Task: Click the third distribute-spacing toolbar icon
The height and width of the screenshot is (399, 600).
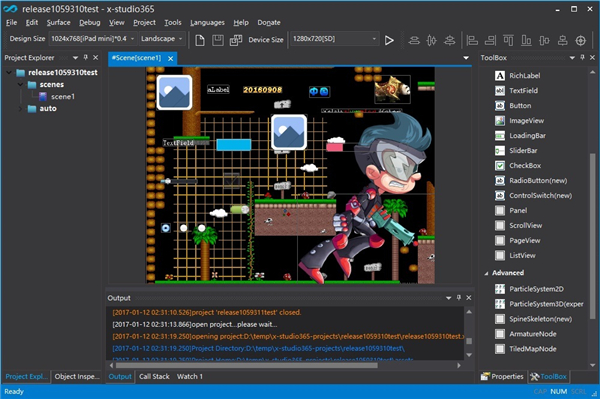Action: coord(449,40)
